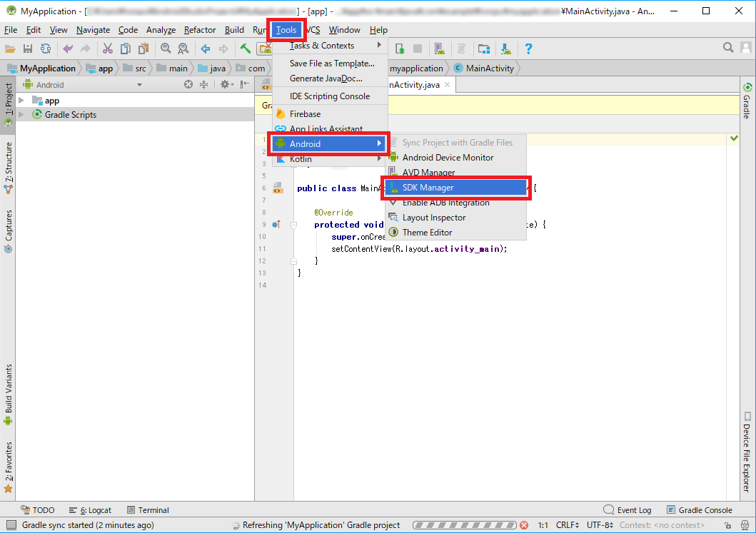
Task: Open the Logcat tool window
Action: [90, 510]
